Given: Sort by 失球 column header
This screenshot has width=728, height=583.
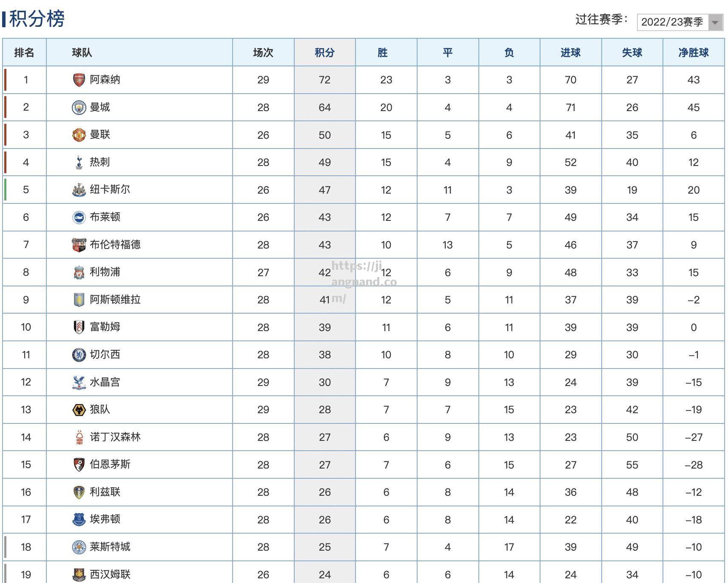Looking at the screenshot, I should point(632,53).
